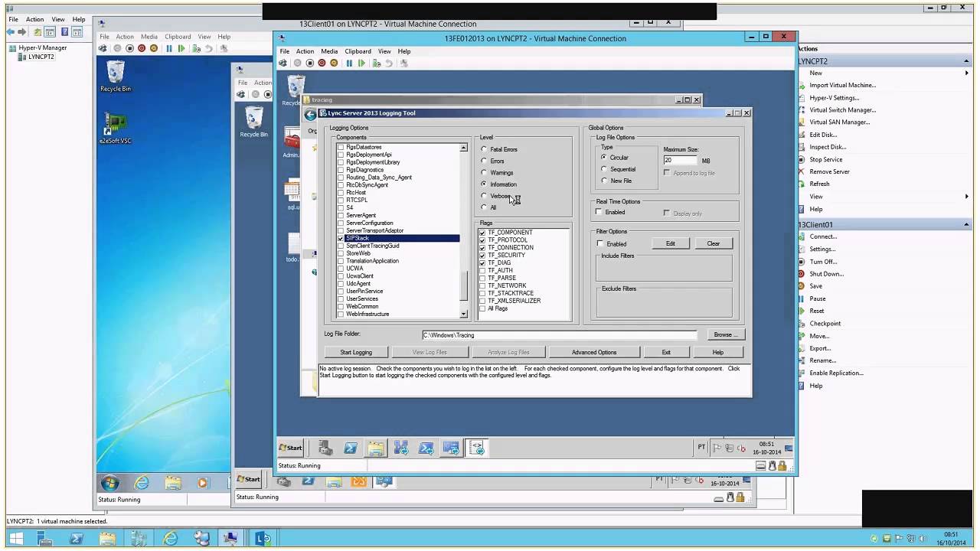Click Exit button in Logging Tool
980x551 pixels.
click(666, 352)
